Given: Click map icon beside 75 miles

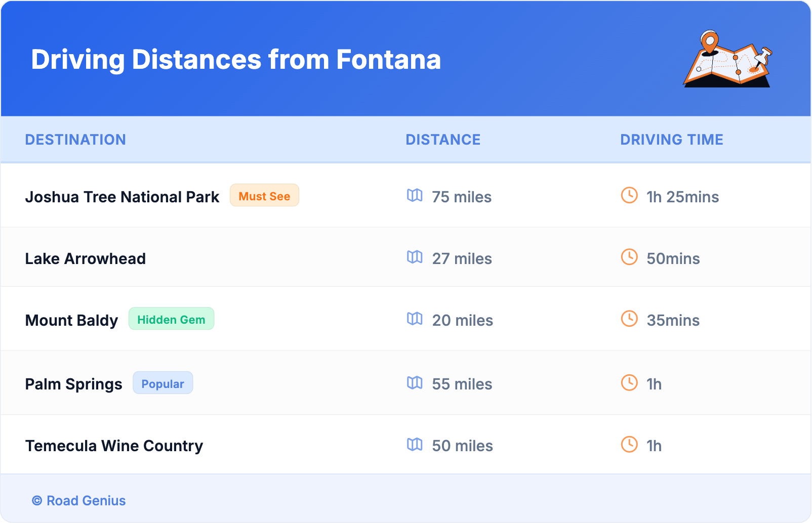Looking at the screenshot, I should pos(415,195).
